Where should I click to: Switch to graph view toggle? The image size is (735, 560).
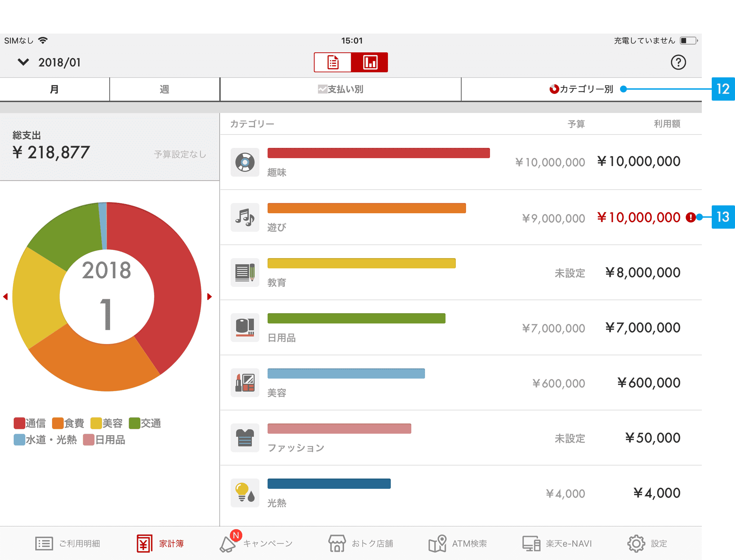370,62
